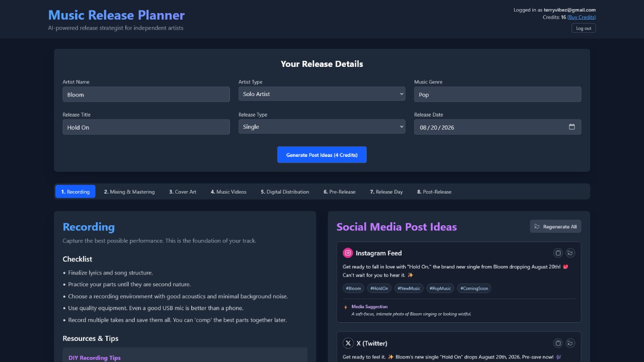Click the Your Release Details heading
Image resolution: width=644 pixels, height=362 pixels.
pos(321,64)
